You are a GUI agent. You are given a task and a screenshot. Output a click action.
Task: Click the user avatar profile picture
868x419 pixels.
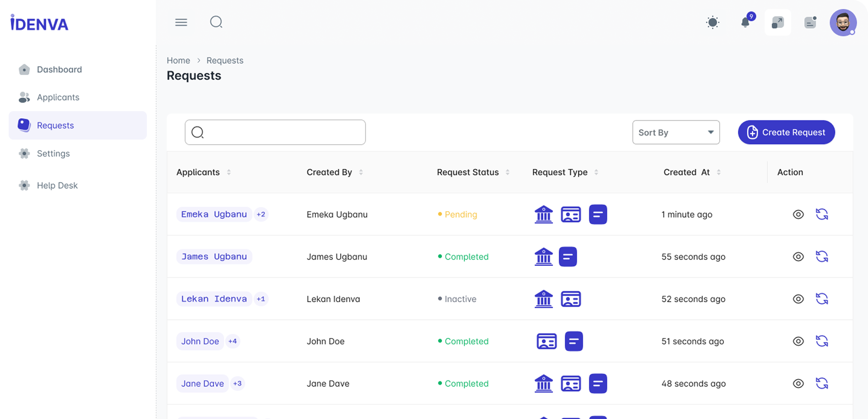pos(843,22)
